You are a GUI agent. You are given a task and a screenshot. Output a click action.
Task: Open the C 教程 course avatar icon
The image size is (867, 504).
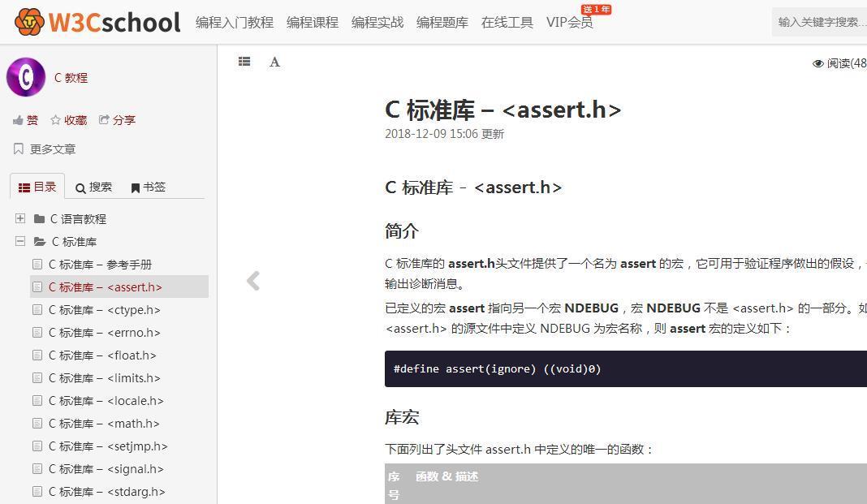point(25,77)
